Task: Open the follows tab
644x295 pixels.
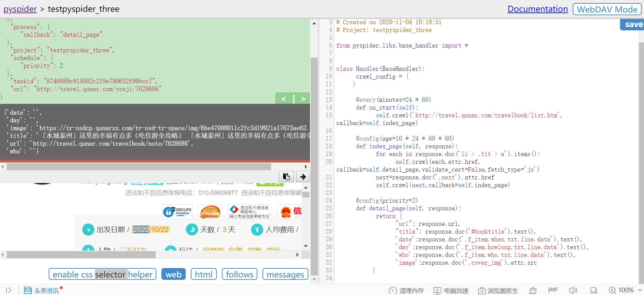Action: 239,274
